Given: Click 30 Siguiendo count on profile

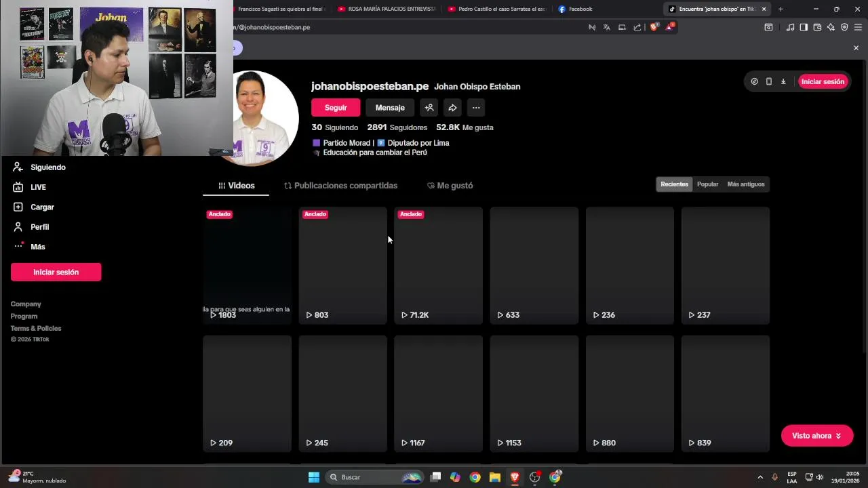Looking at the screenshot, I should (335, 127).
